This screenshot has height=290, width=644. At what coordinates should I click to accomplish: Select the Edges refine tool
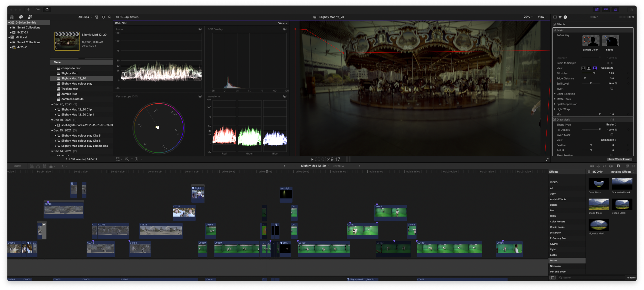pyautogui.click(x=610, y=41)
